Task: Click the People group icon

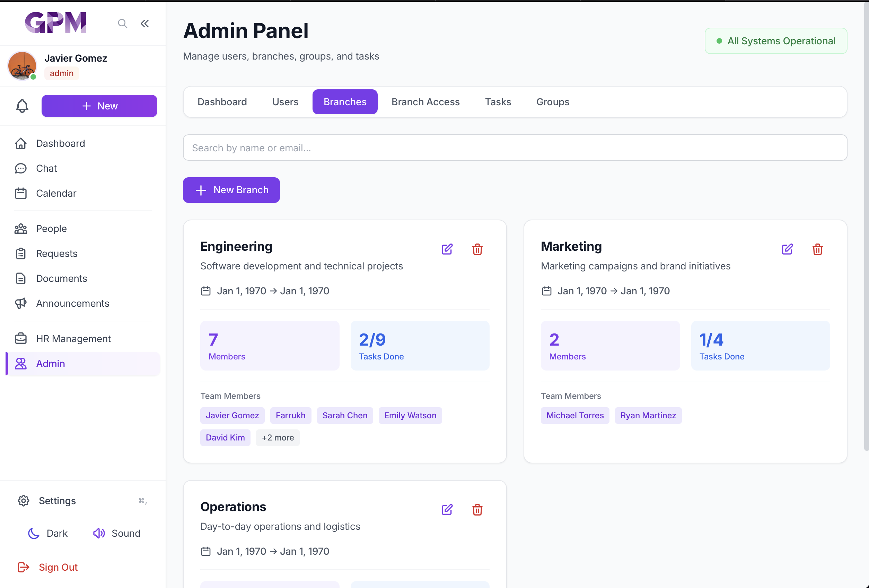Action: [21, 229]
